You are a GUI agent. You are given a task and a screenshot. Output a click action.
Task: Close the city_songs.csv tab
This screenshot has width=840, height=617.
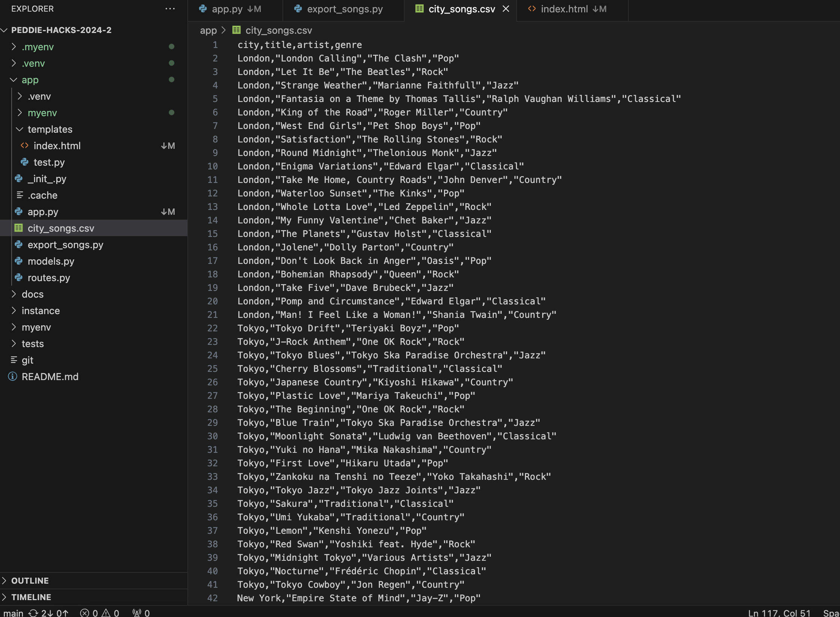pyautogui.click(x=506, y=9)
